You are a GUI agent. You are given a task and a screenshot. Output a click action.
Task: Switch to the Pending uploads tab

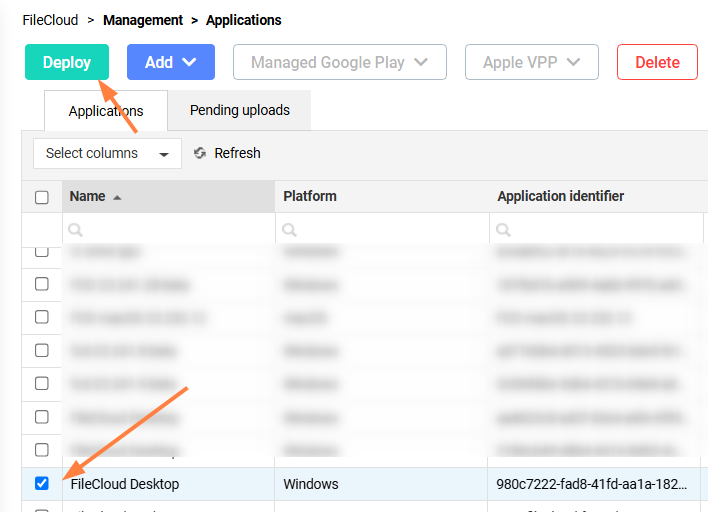(239, 110)
